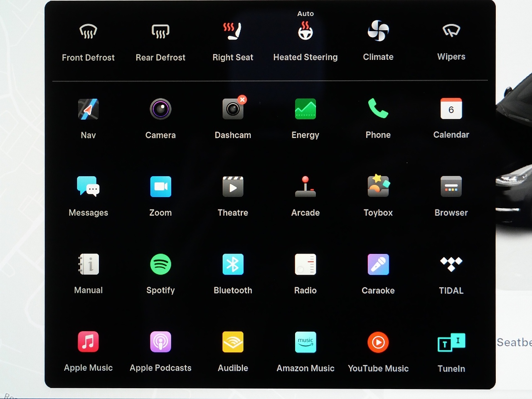Open the Dashcam viewer
This screenshot has width=532, height=399.
click(x=233, y=109)
